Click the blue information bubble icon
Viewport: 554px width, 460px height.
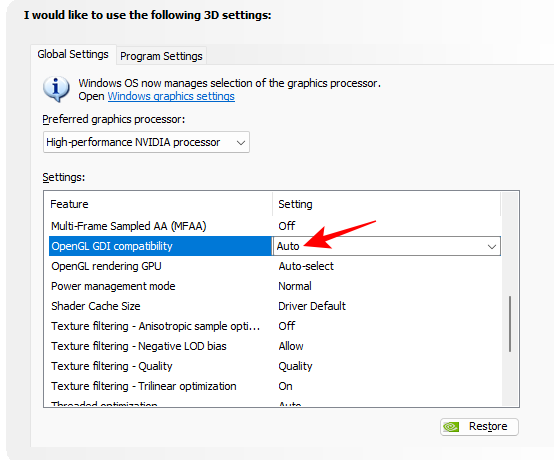pos(56,89)
